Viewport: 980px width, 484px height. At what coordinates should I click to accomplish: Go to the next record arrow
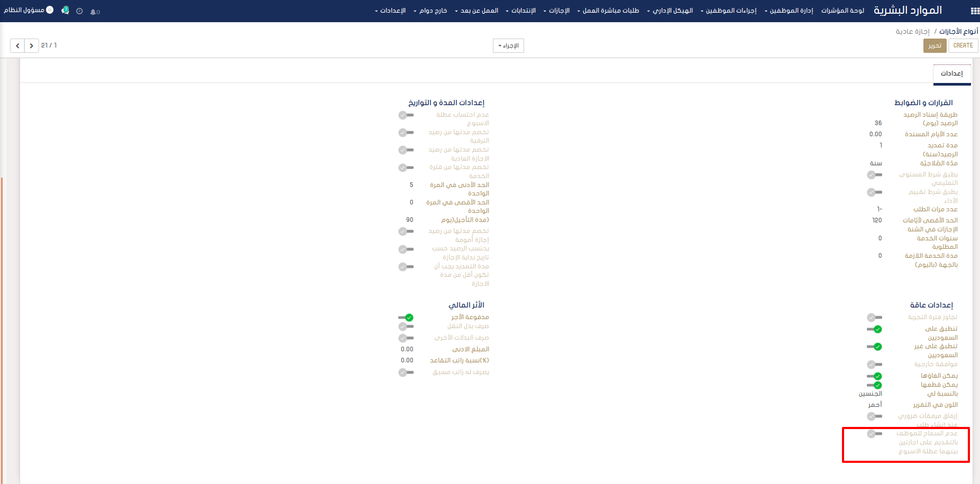click(x=32, y=46)
